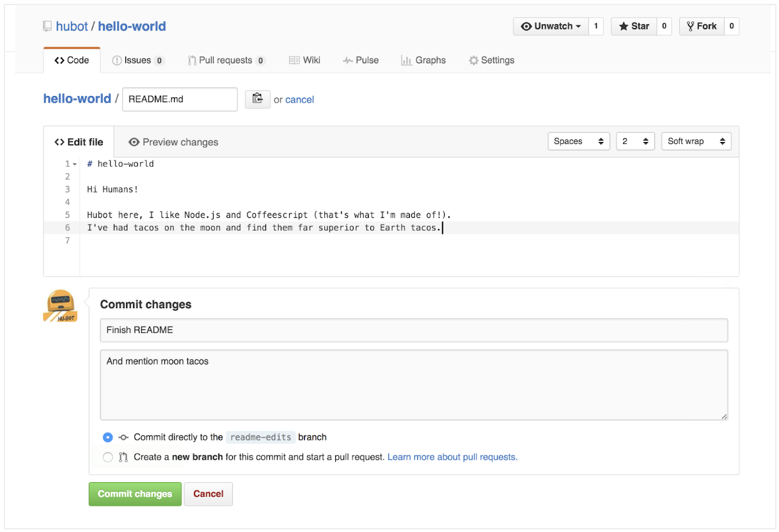Open the Soft wrap dropdown
The width and height of the screenshot is (779, 532).
tap(696, 141)
